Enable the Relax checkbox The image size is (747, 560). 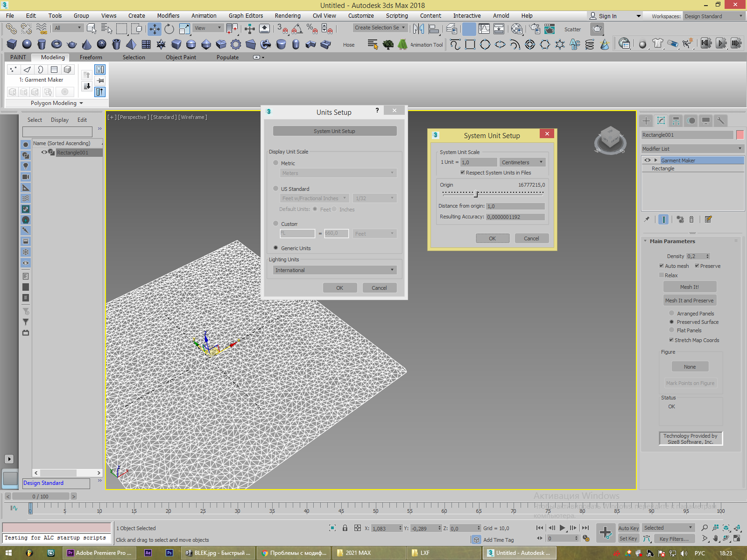(x=662, y=275)
